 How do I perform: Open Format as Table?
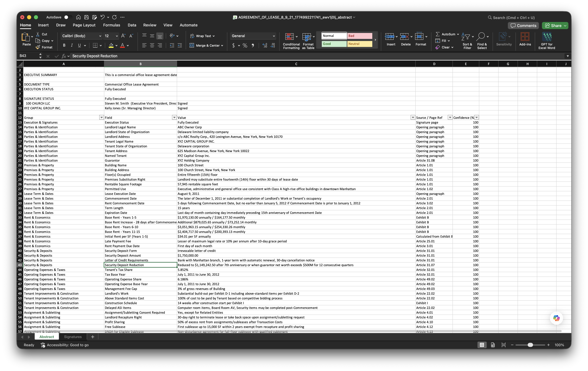308,41
